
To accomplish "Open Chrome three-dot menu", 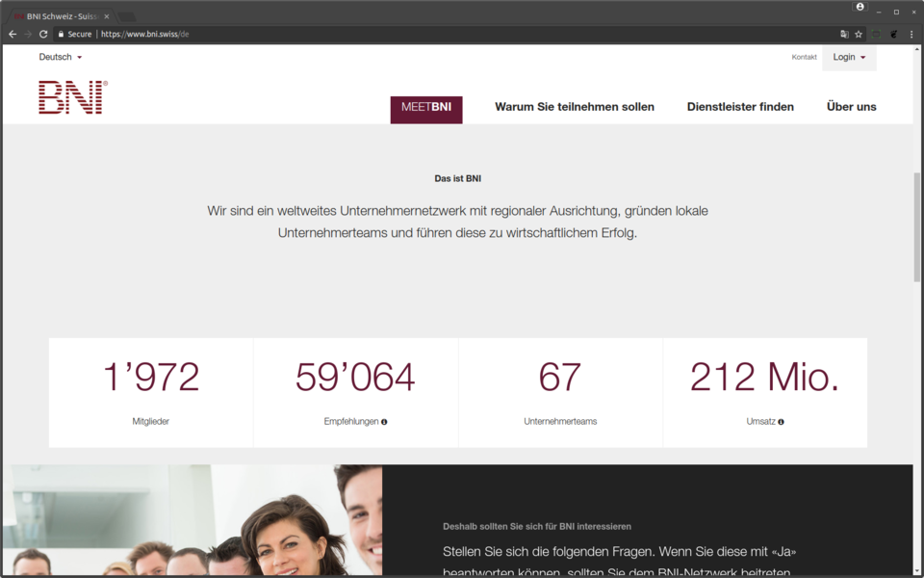I will tap(911, 35).
